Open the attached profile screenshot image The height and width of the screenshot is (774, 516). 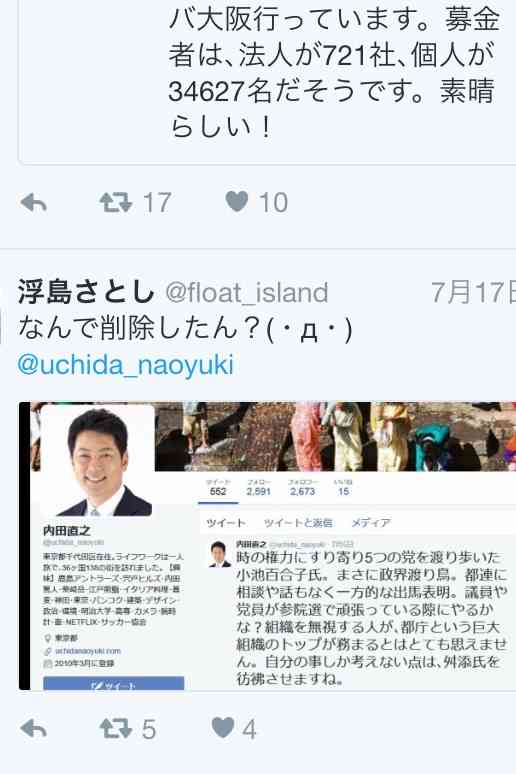click(x=267, y=546)
